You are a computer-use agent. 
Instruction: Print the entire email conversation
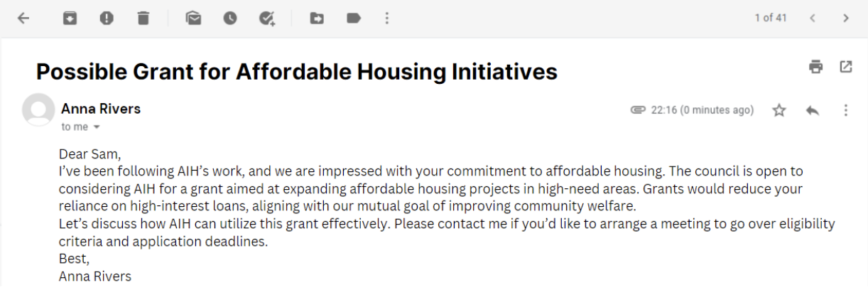pos(815,67)
